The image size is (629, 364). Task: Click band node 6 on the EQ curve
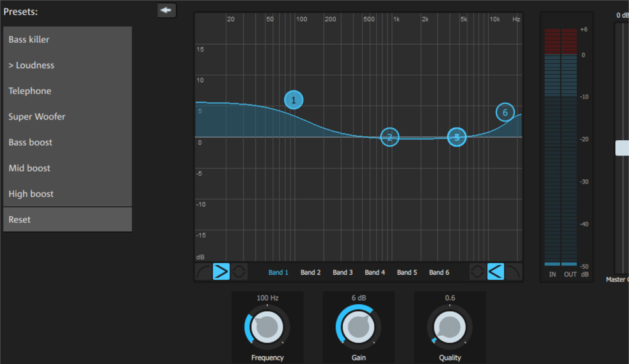[x=504, y=113]
